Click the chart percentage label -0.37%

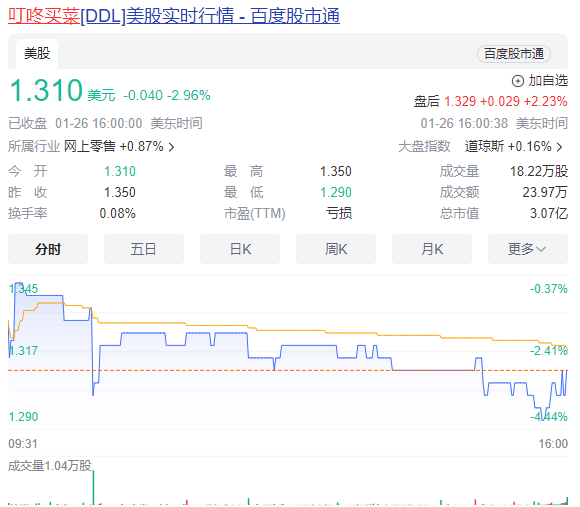(549, 289)
